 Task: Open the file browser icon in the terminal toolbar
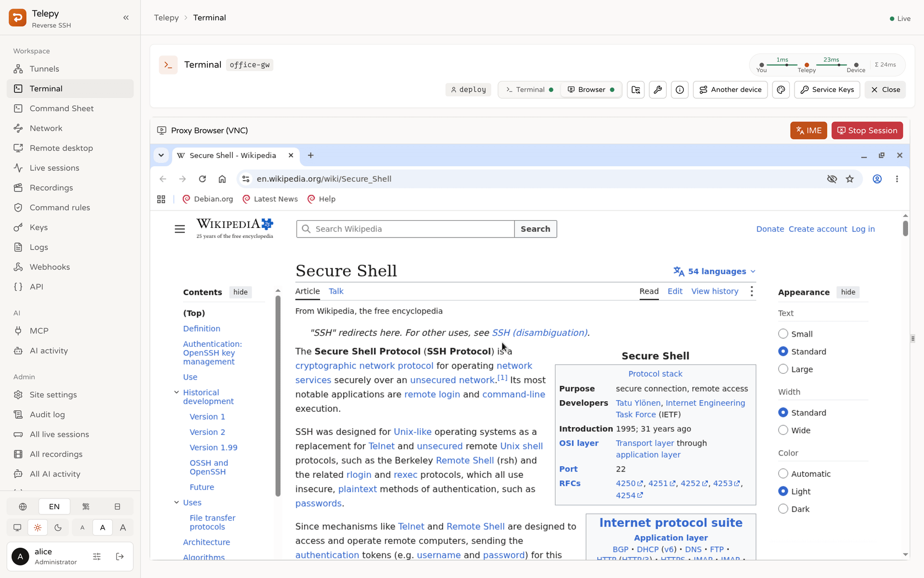pyautogui.click(x=636, y=90)
